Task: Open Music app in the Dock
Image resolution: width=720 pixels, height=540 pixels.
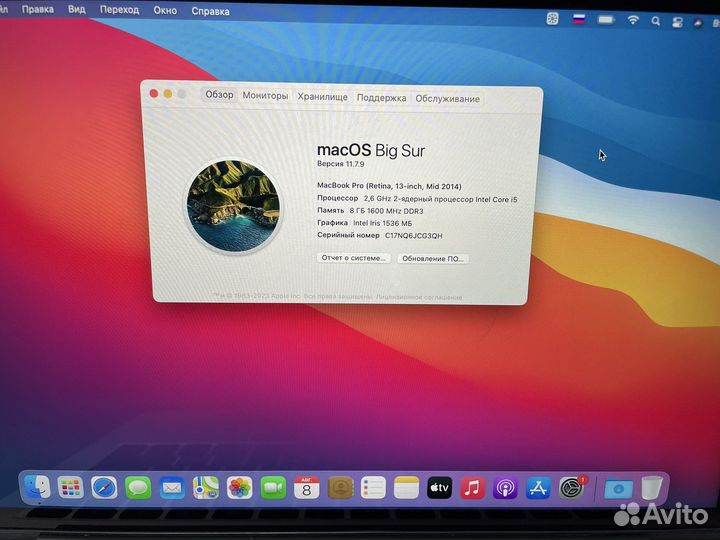Action: [472, 487]
